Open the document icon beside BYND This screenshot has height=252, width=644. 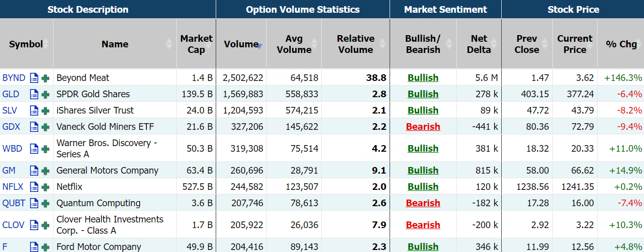pos(34,78)
